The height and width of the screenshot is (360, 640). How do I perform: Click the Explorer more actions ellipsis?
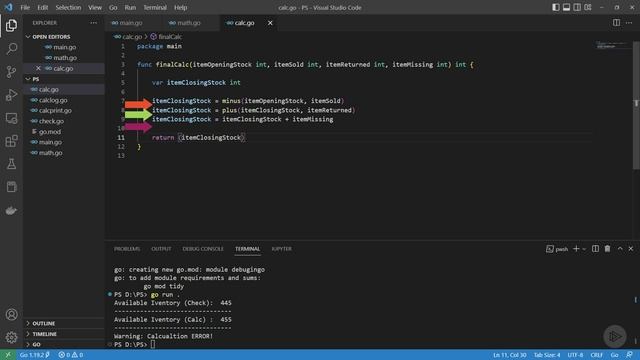click(x=93, y=23)
